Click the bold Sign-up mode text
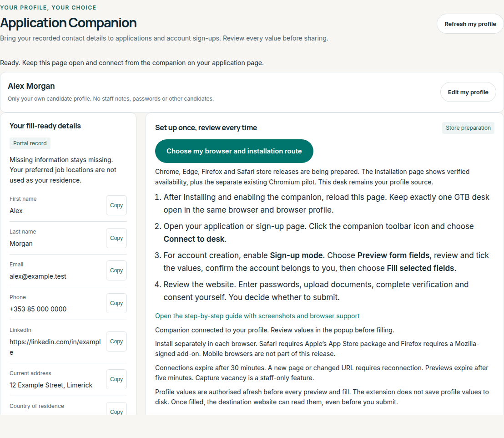 click(297, 255)
